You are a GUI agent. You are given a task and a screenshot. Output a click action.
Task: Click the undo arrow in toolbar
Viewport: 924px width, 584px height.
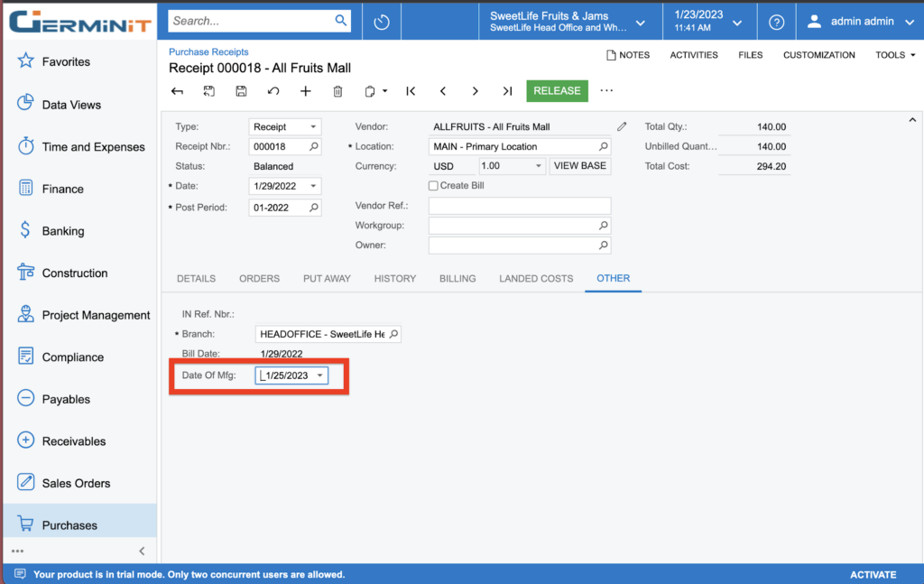[273, 91]
